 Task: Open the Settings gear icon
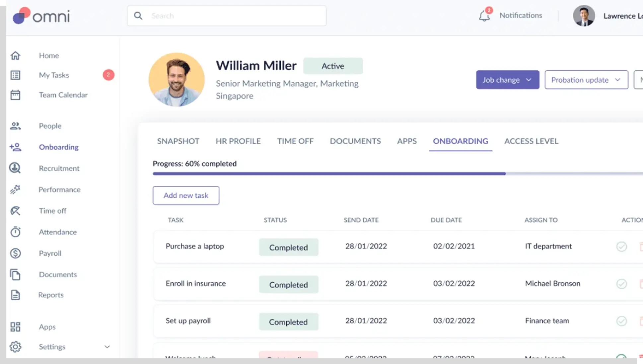[x=15, y=347]
